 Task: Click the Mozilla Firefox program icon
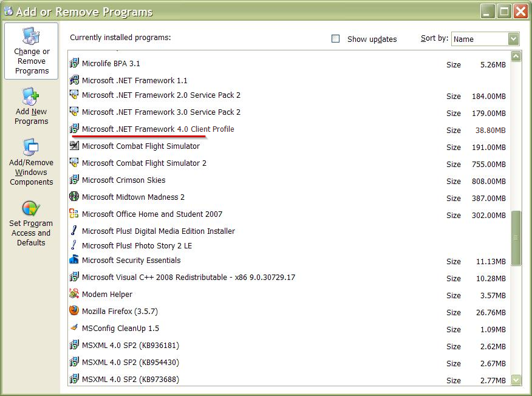point(74,311)
